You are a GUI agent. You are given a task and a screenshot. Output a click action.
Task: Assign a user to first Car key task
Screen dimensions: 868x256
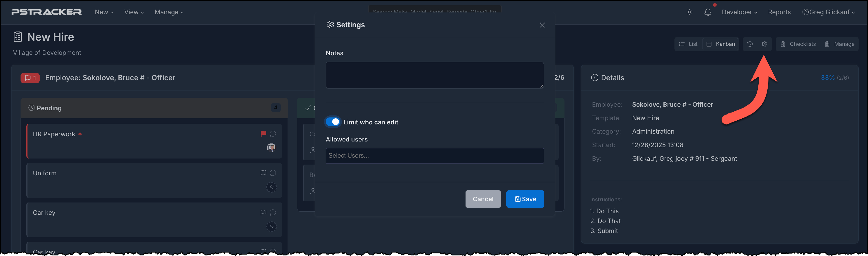tap(271, 226)
